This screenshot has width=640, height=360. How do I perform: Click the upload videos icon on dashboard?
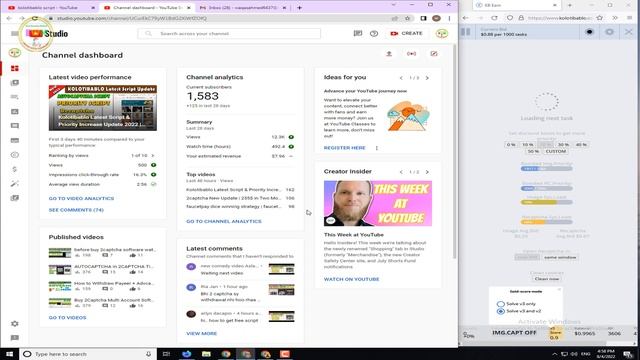pyautogui.click(x=389, y=54)
